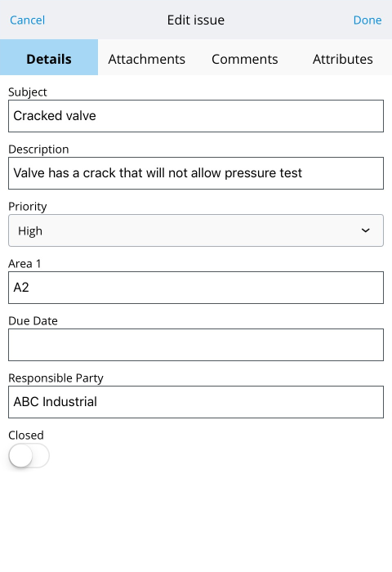Go to the Attributes tab
This screenshot has height=572, width=392.
pos(343,59)
